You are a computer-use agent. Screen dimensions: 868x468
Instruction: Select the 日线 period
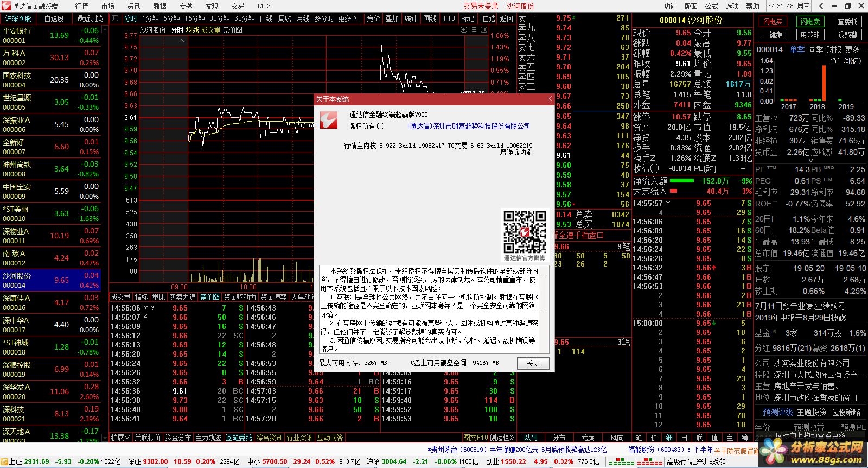pos(266,18)
